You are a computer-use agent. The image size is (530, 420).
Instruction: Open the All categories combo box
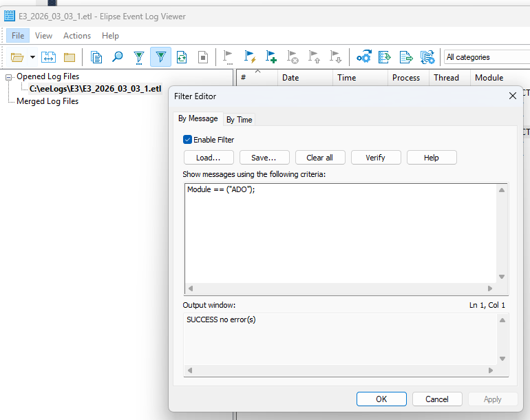[x=485, y=57]
